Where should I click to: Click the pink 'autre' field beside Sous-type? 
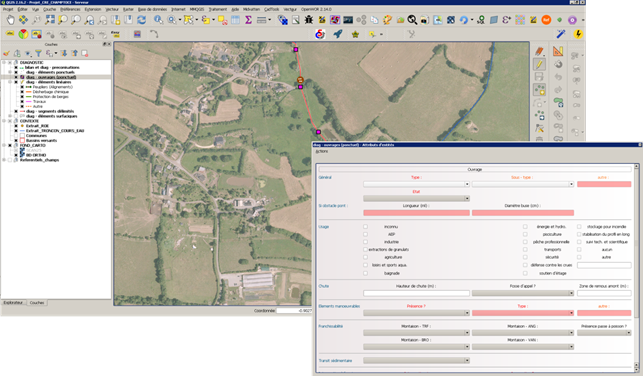click(604, 185)
